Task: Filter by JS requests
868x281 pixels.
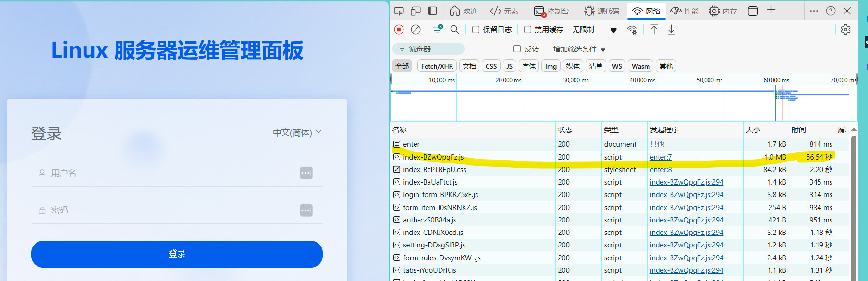Action: point(509,66)
